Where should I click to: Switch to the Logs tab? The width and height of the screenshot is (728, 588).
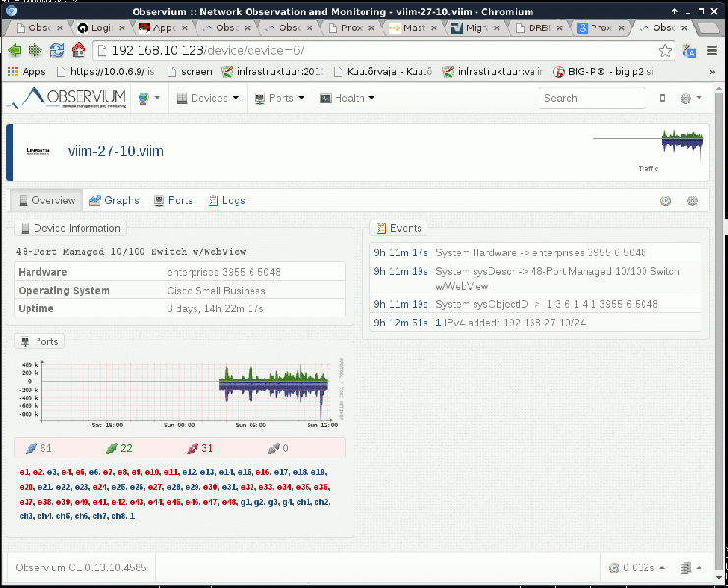click(227, 201)
